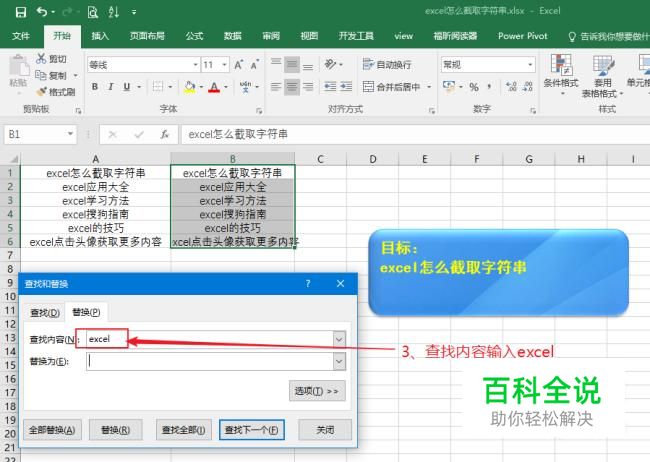Click the 关闭 Close button in dialog

tap(325, 430)
